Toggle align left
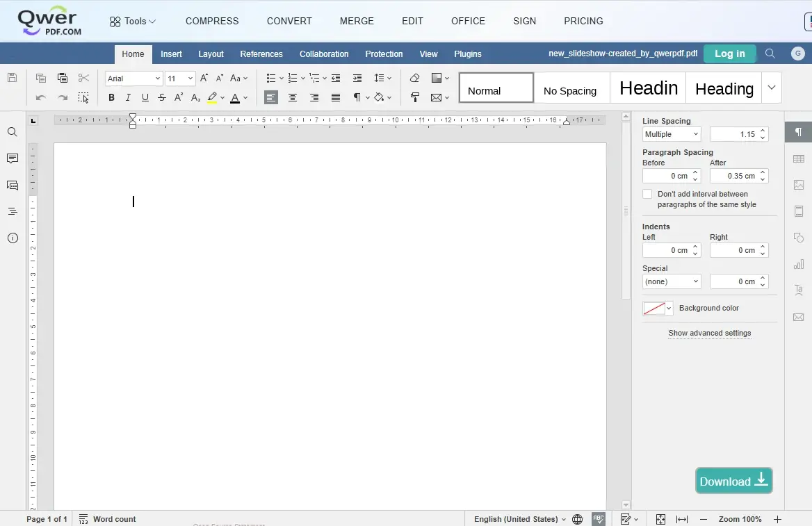Screen dimensions: 812x526 271,97
